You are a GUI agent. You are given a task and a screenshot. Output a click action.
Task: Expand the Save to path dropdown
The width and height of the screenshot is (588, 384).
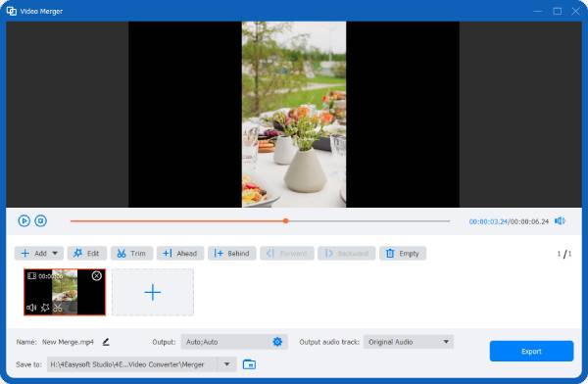[x=227, y=364]
